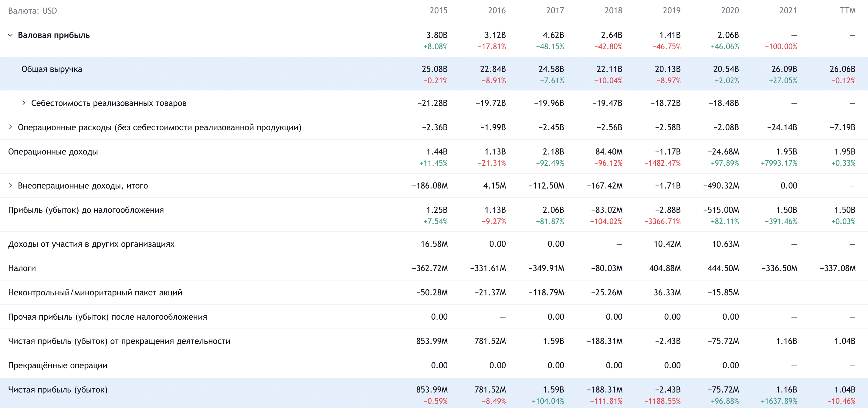Click gross profit value 4.62B
868x408 pixels.
coord(553,35)
